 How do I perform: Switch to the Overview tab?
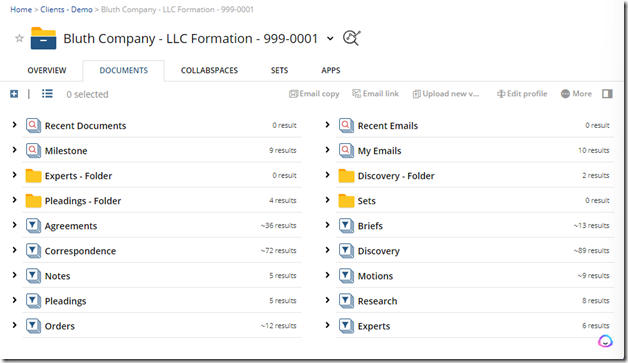(x=47, y=71)
